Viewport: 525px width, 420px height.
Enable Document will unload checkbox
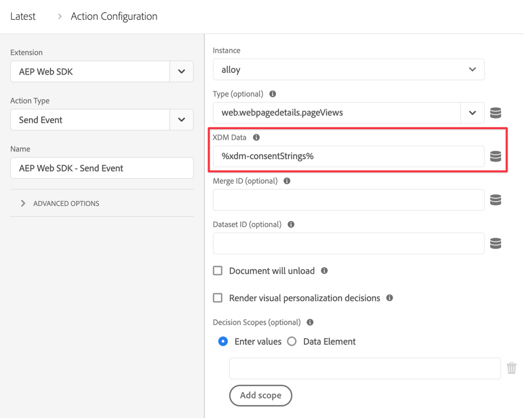[x=218, y=271]
